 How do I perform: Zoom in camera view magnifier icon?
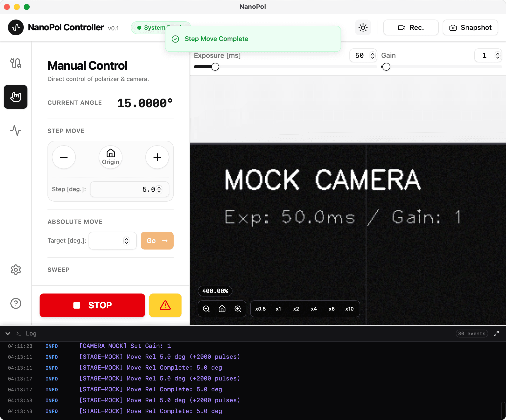238,309
